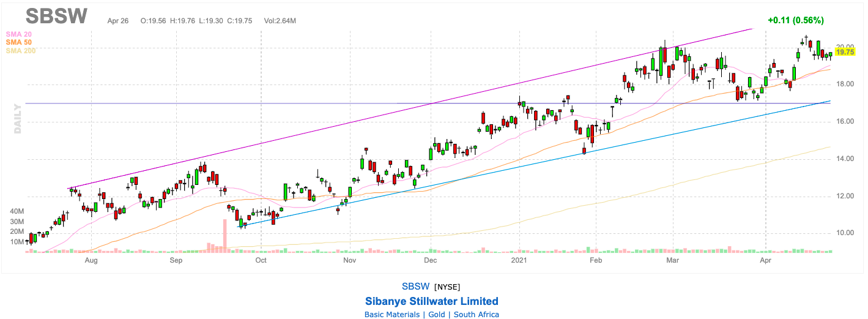868x319 pixels.
Task: Click the O:19.56 open price value
Action: [x=152, y=21]
